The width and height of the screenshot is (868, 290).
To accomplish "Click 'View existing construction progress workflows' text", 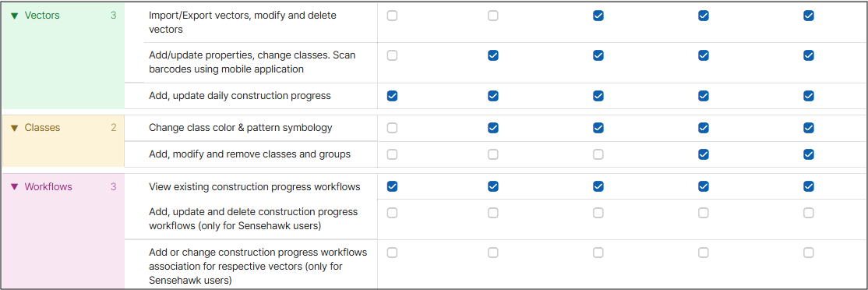I will tap(255, 187).
